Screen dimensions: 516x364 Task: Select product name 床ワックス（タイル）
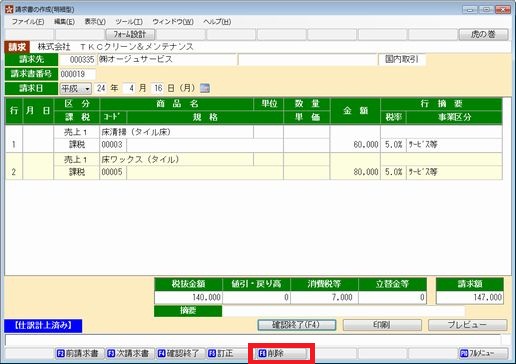pyautogui.click(x=177, y=159)
